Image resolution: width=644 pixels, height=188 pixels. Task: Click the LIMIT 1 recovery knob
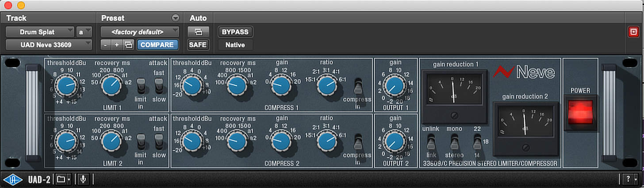(x=111, y=85)
